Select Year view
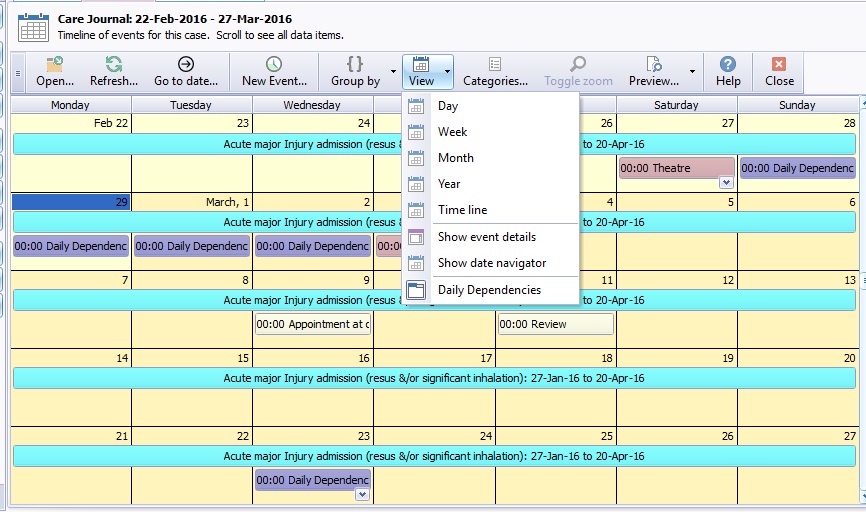866x512 pixels. click(x=492, y=183)
